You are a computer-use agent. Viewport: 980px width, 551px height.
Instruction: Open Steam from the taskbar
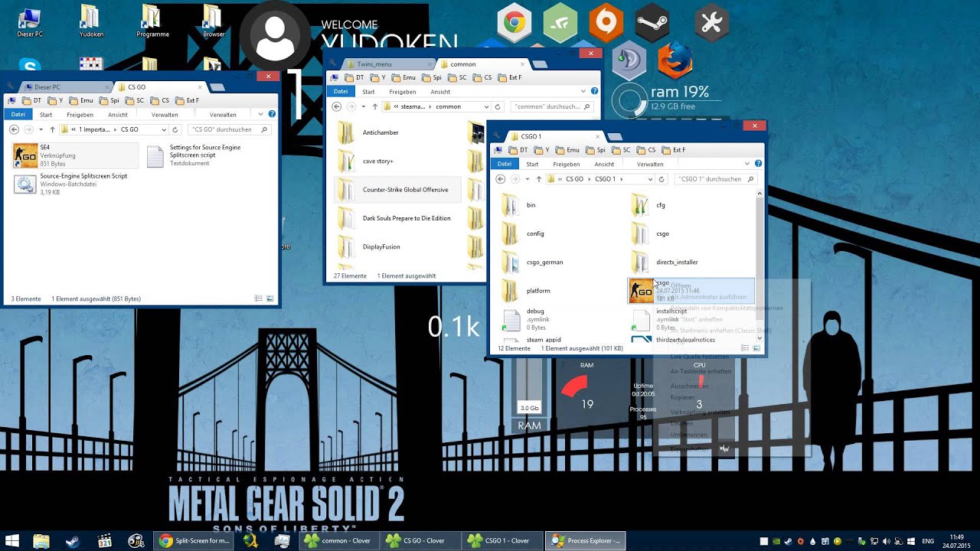tap(72, 541)
